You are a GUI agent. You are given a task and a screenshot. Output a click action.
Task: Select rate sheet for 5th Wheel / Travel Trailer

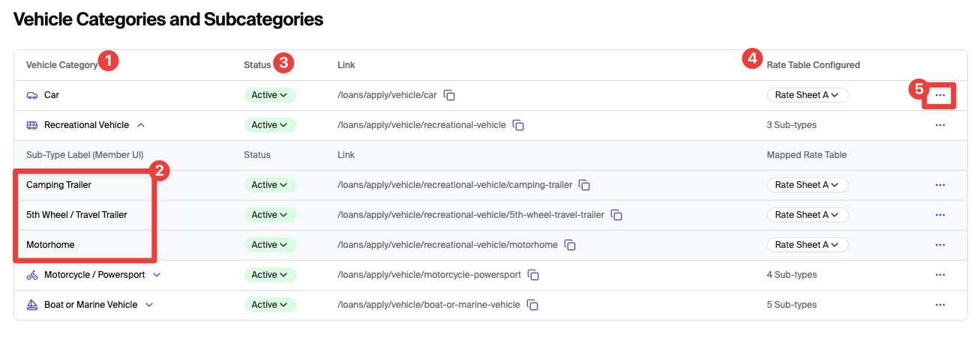point(807,215)
